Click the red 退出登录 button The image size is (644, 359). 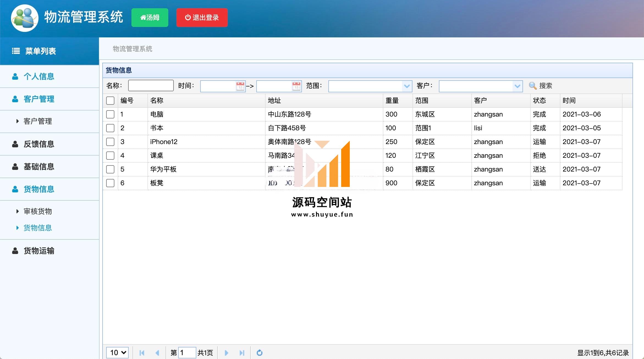point(202,18)
